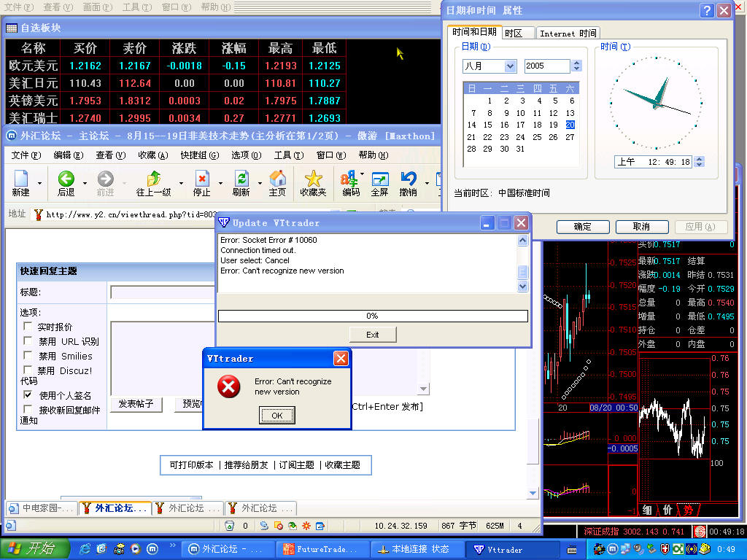Open the 选项(O) menu in Maxthon

click(247, 155)
